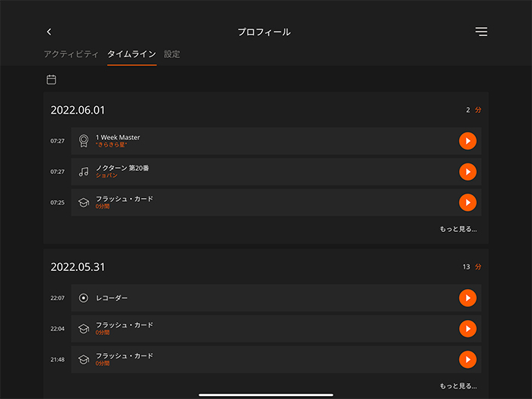The image size is (532, 399).
Task: Play ノクターン 第20番 entry
Action: 467,172
